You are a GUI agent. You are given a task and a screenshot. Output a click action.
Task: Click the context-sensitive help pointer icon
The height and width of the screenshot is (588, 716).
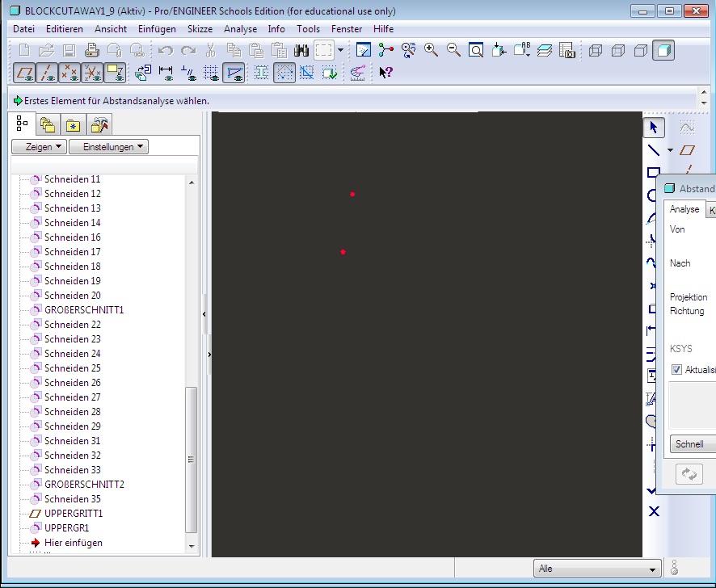[x=385, y=73]
